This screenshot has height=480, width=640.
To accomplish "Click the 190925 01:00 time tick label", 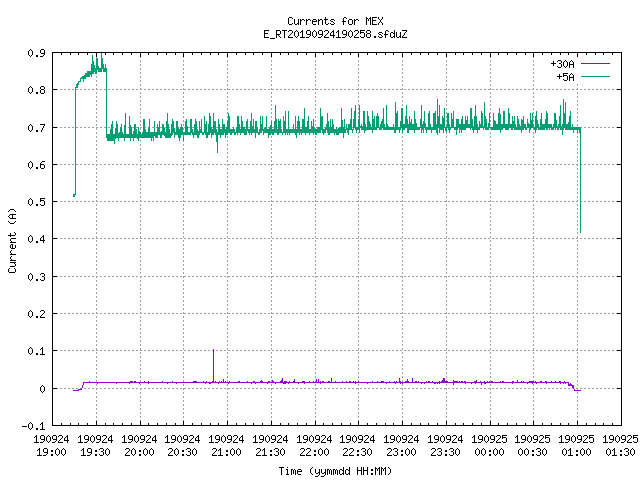I will click(x=576, y=445).
